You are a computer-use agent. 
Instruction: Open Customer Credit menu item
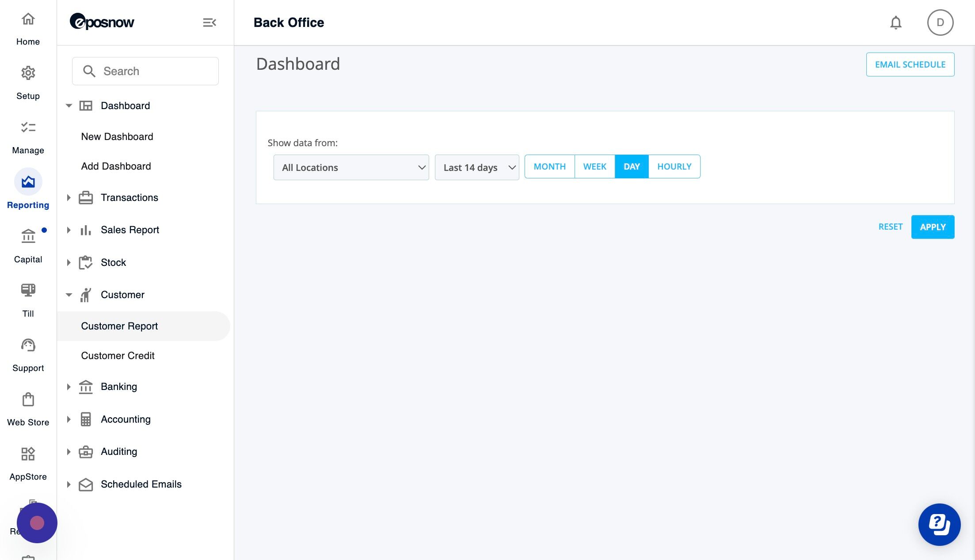tap(118, 356)
